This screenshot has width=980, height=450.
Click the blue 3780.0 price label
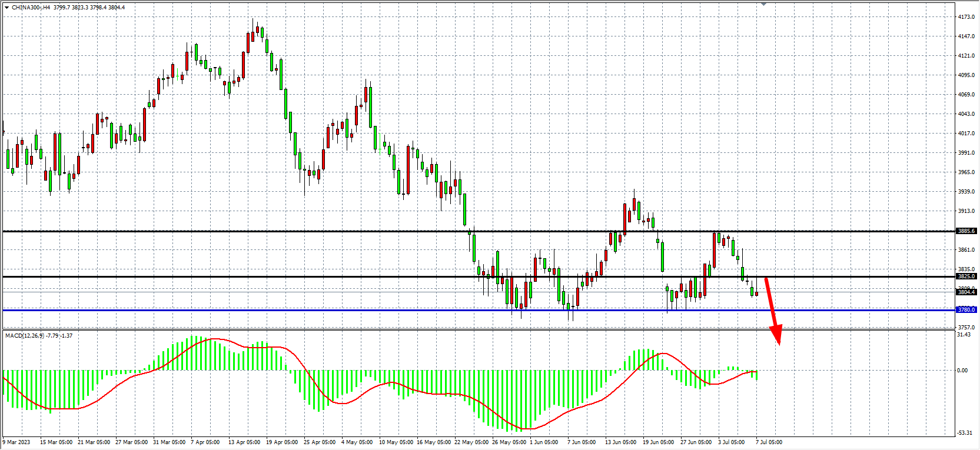coord(966,309)
